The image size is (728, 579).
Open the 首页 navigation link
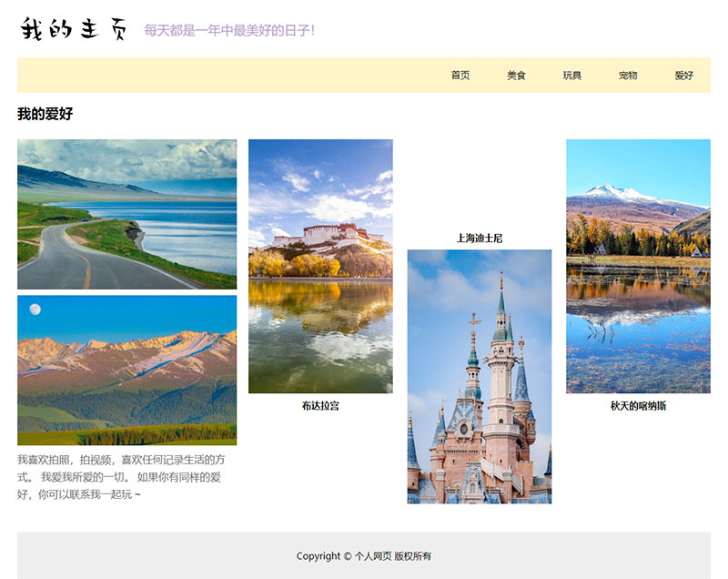[460, 76]
